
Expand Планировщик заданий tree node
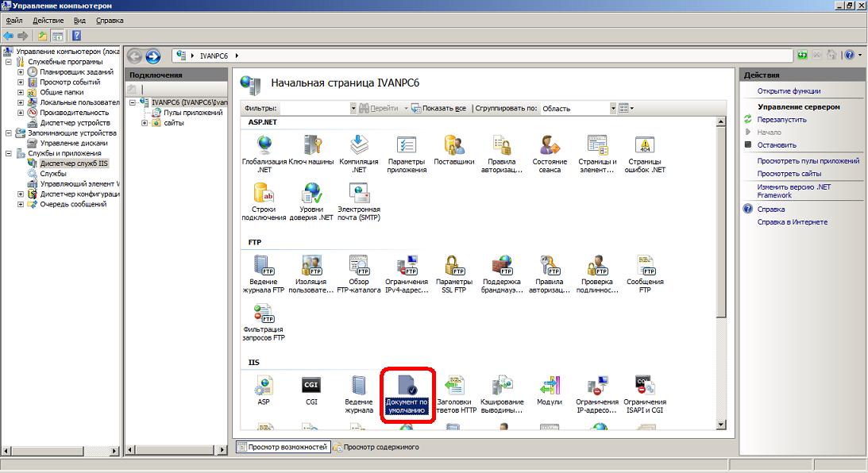tap(21, 71)
